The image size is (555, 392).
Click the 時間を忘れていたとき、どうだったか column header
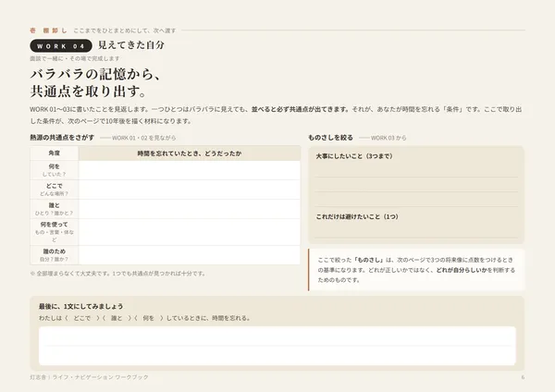pos(190,153)
